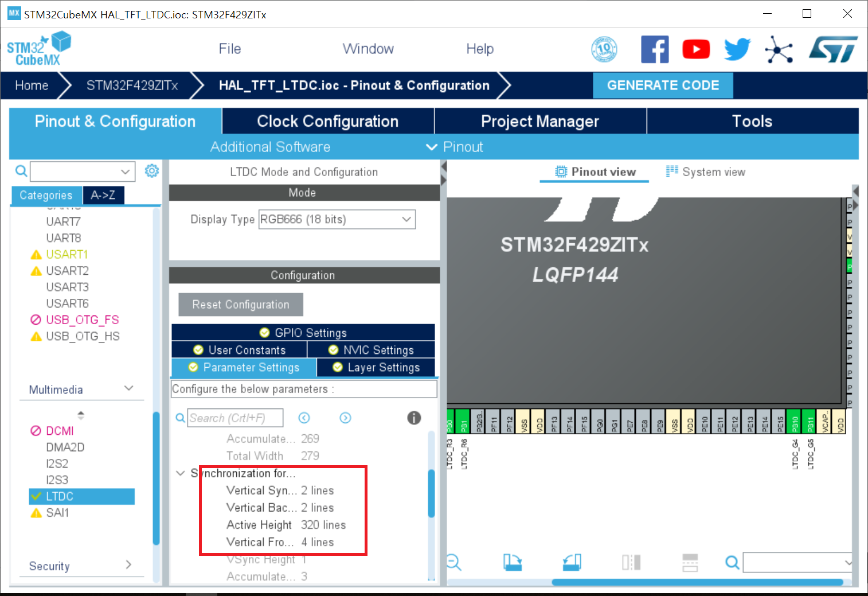Click the ST company logo
Screen dimensions: 868x596
(x=834, y=49)
